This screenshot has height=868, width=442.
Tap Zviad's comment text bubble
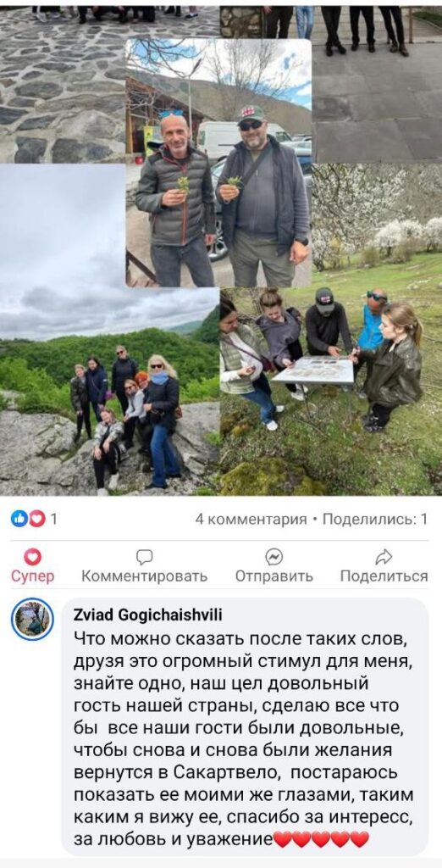click(245, 726)
